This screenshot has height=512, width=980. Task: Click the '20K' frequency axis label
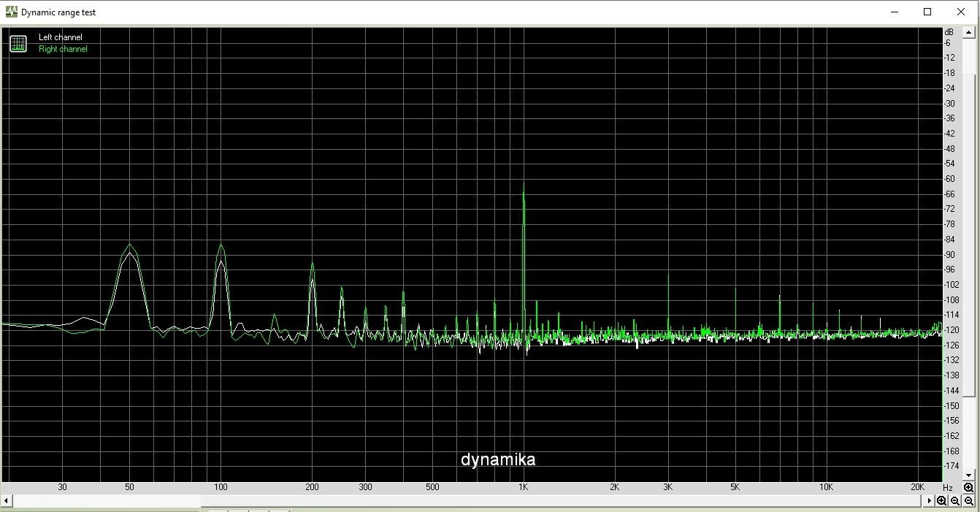[x=917, y=487]
